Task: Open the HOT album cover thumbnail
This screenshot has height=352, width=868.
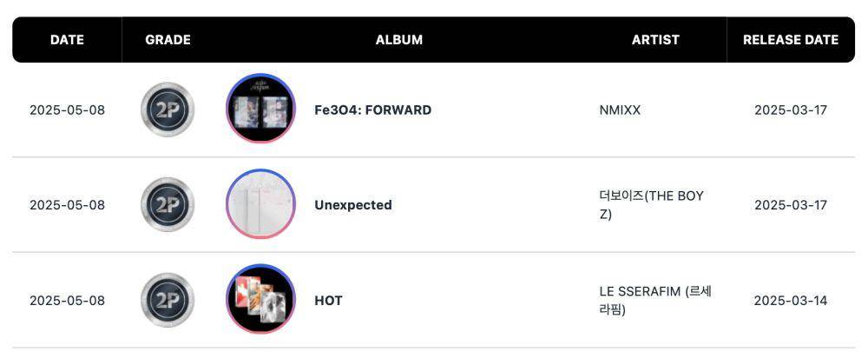Action: (260, 299)
